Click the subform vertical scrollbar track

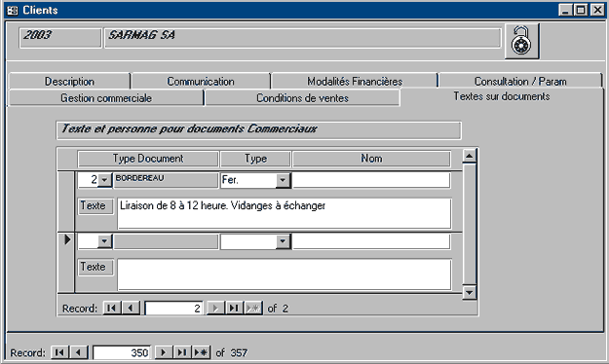click(470, 224)
